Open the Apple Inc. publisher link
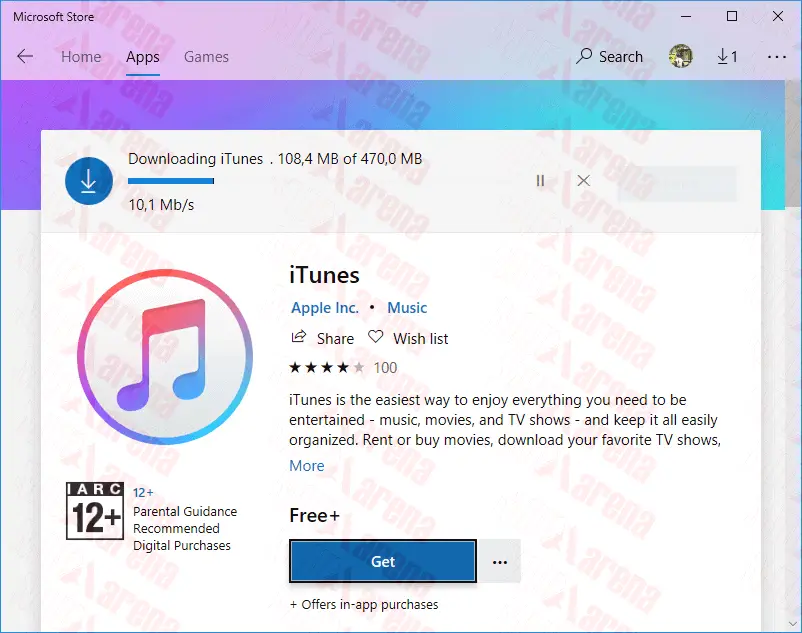This screenshot has height=633, width=802. tap(325, 308)
